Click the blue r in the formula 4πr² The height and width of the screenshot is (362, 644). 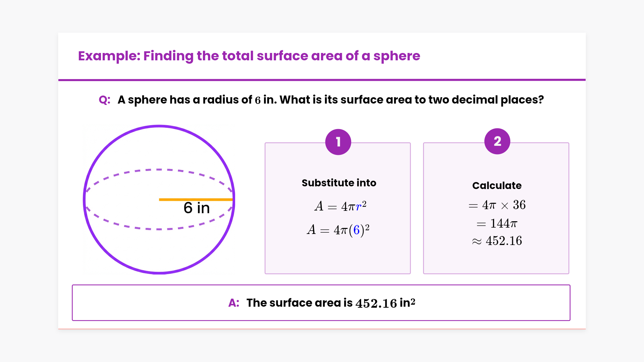359,207
